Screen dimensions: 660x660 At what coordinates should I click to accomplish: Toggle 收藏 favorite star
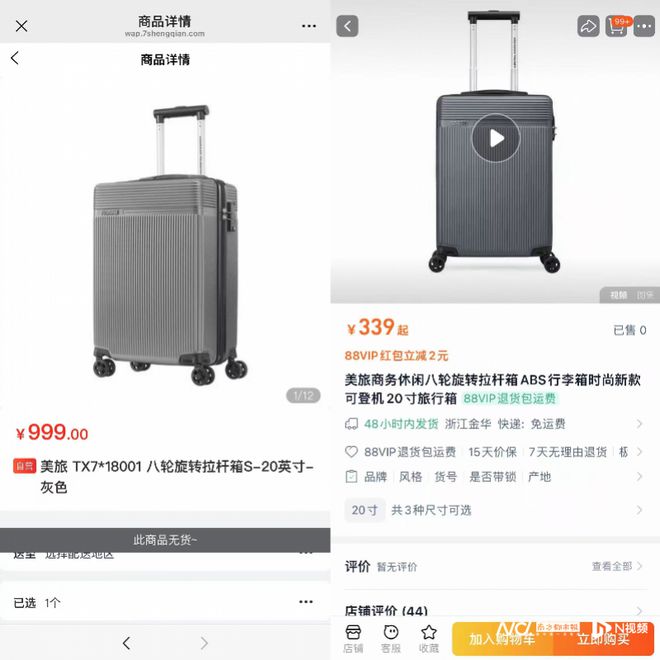[428, 638]
